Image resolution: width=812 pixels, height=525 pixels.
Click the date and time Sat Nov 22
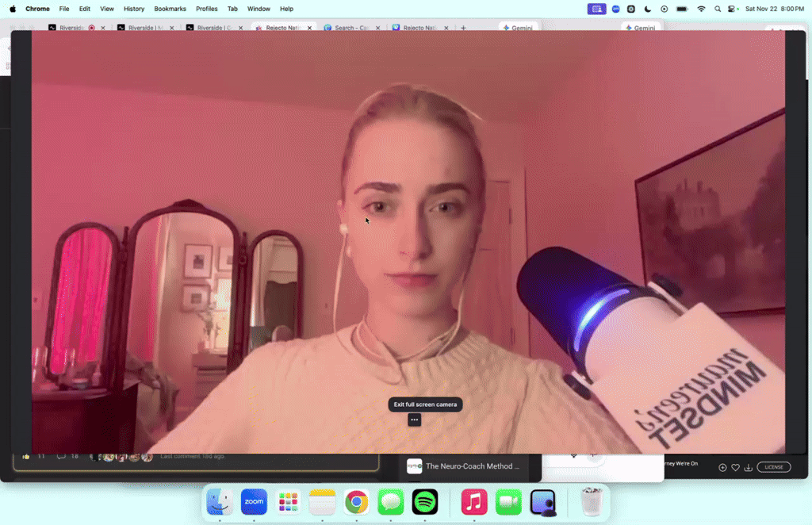point(774,9)
